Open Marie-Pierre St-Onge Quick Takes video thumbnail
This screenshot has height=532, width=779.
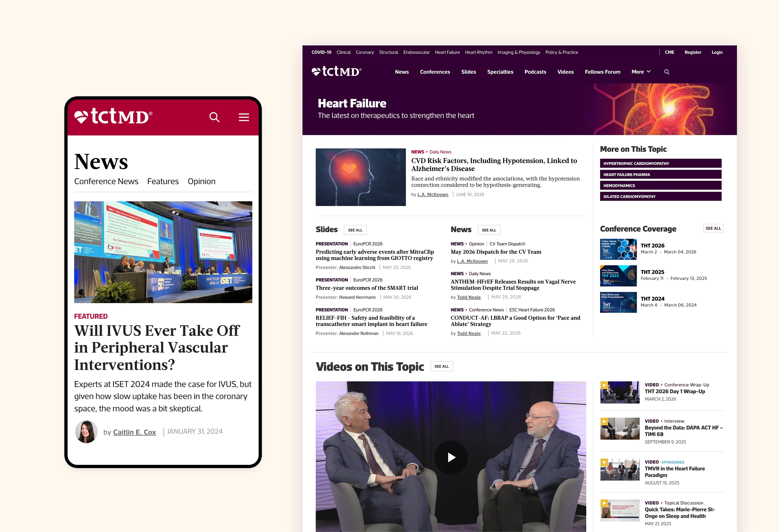click(x=620, y=511)
